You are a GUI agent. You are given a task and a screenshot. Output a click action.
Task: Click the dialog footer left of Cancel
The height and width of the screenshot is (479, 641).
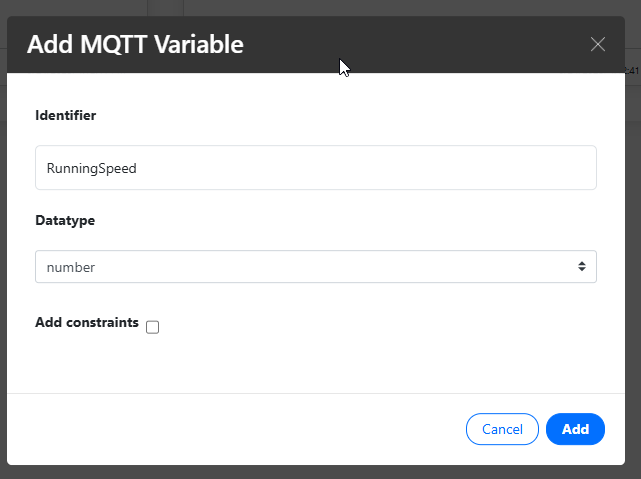click(233, 429)
